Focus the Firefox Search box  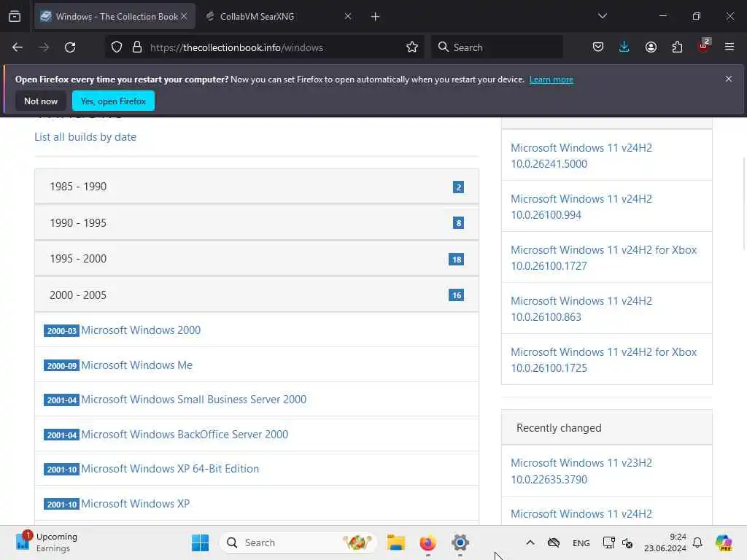497,47
